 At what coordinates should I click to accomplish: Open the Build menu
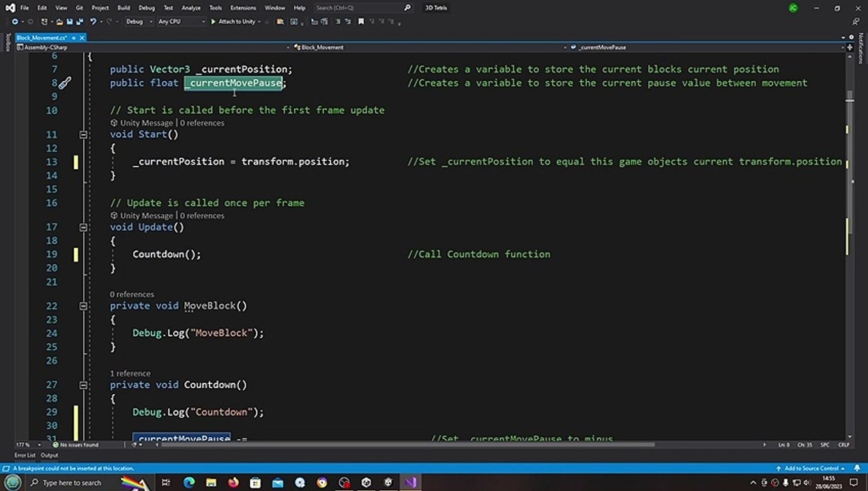point(124,8)
